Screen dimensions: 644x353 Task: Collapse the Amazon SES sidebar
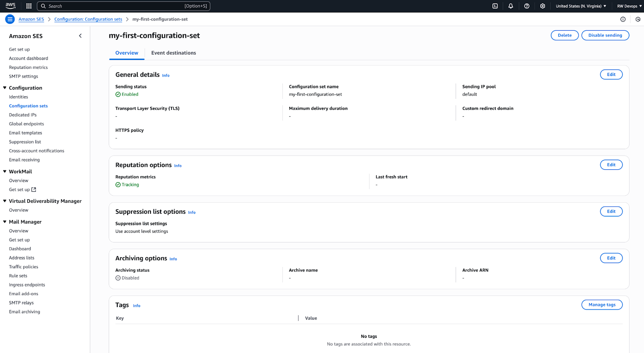(x=80, y=36)
